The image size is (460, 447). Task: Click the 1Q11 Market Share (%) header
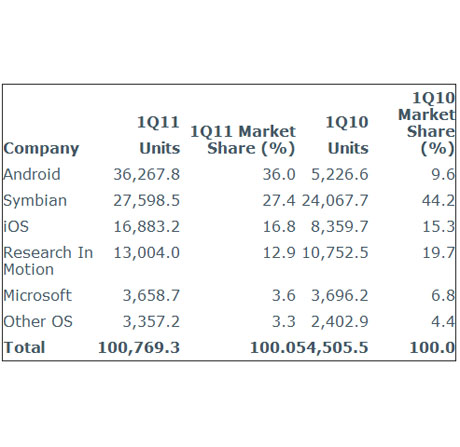pyautogui.click(x=243, y=140)
